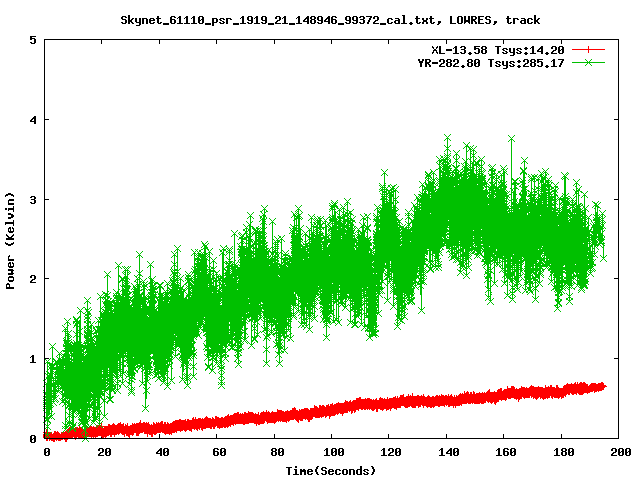This screenshot has width=640, height=480.
Task: Click the y-axis tick label 2
Action: (x=34, y=279)
